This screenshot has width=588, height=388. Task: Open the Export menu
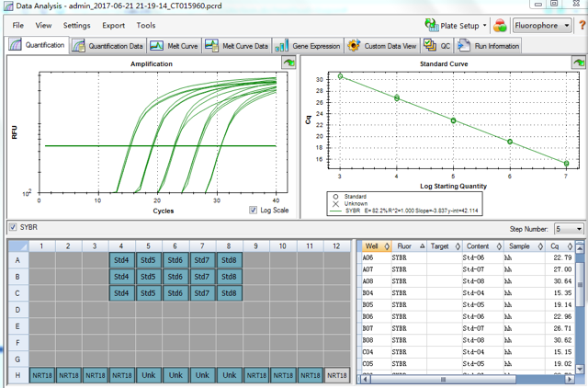tap(114, 26)
